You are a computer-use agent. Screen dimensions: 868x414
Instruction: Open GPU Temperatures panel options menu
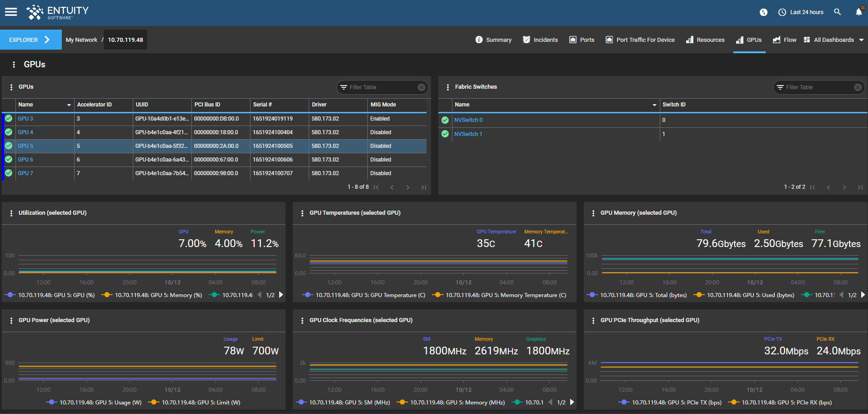pos(302,213)
